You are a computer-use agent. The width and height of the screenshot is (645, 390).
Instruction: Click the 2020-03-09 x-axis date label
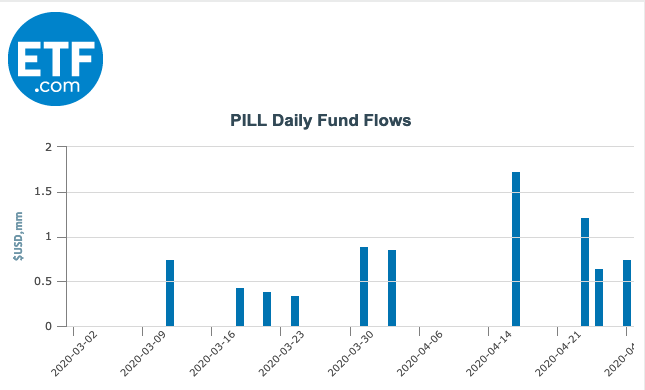coord(143,354)
